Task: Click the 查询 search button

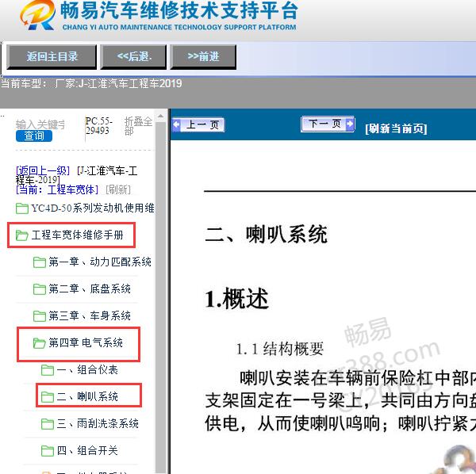Action: click(34, 136)
